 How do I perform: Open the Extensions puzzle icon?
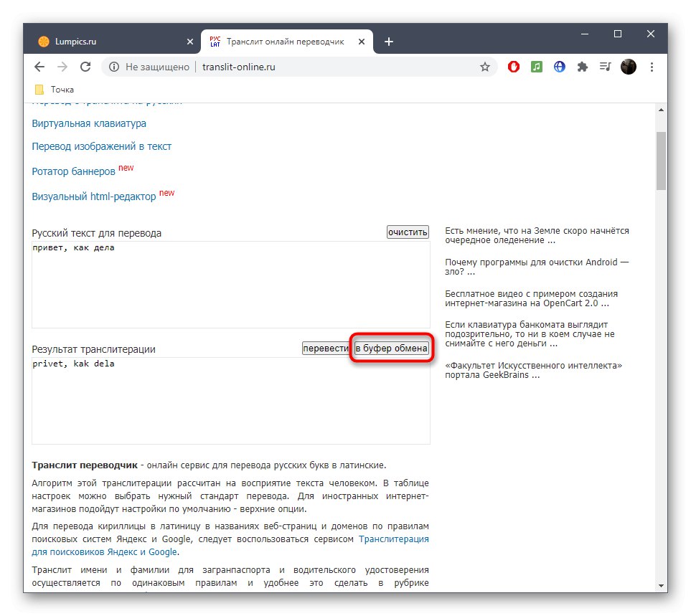582,66
